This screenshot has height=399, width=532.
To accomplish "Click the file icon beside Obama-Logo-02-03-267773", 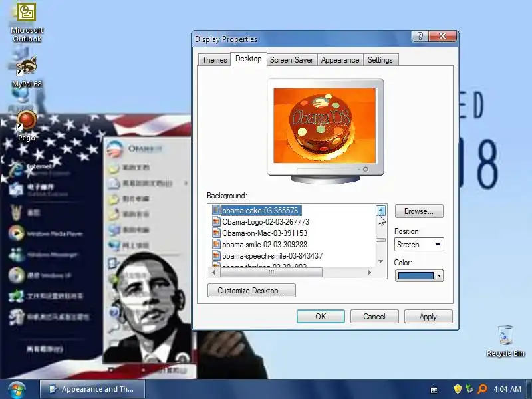I will [x=216, y=222].
